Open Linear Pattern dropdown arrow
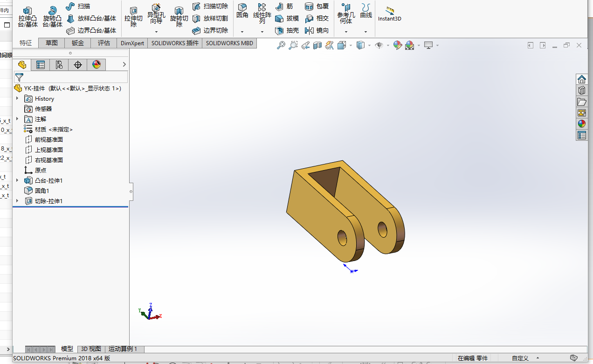593x364 pixels. (x=262, y=32)
